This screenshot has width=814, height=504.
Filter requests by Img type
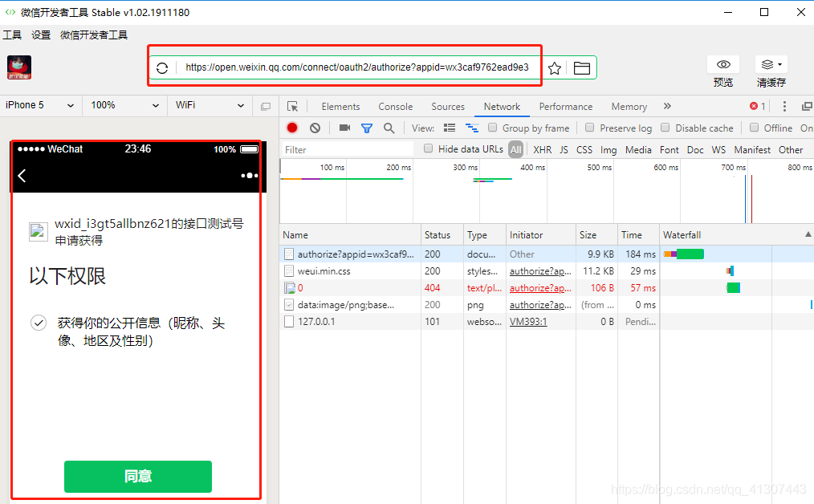[x=608, y=149]
